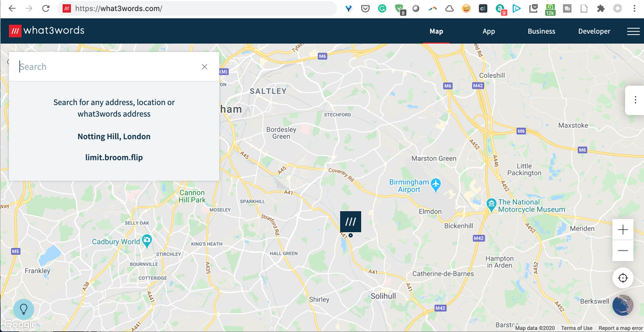Open the extension with red 9 badge
The height and width of the screenshot is (332, 644).
[x=500, y=9]
